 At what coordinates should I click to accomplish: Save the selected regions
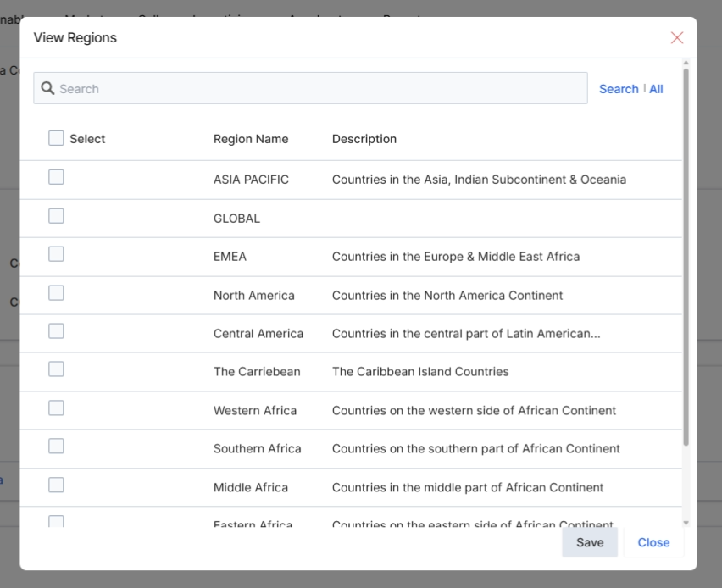click(x=590, y=542)
